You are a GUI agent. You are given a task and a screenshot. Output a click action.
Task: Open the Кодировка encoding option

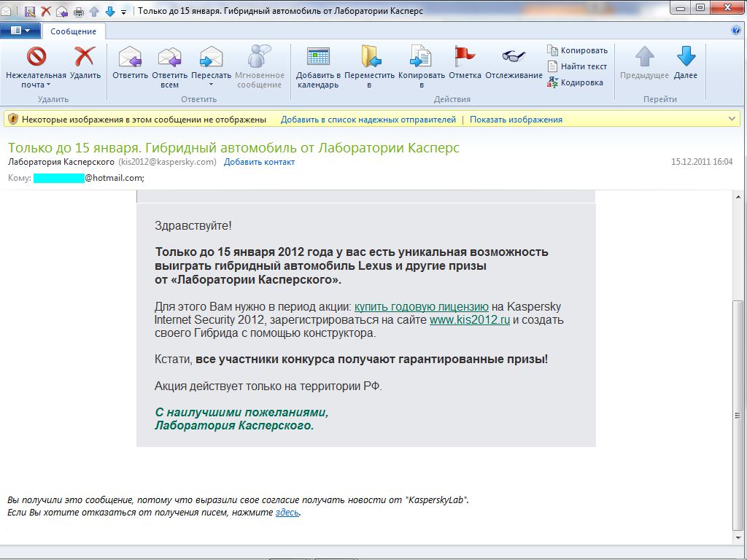click(576, 82)
